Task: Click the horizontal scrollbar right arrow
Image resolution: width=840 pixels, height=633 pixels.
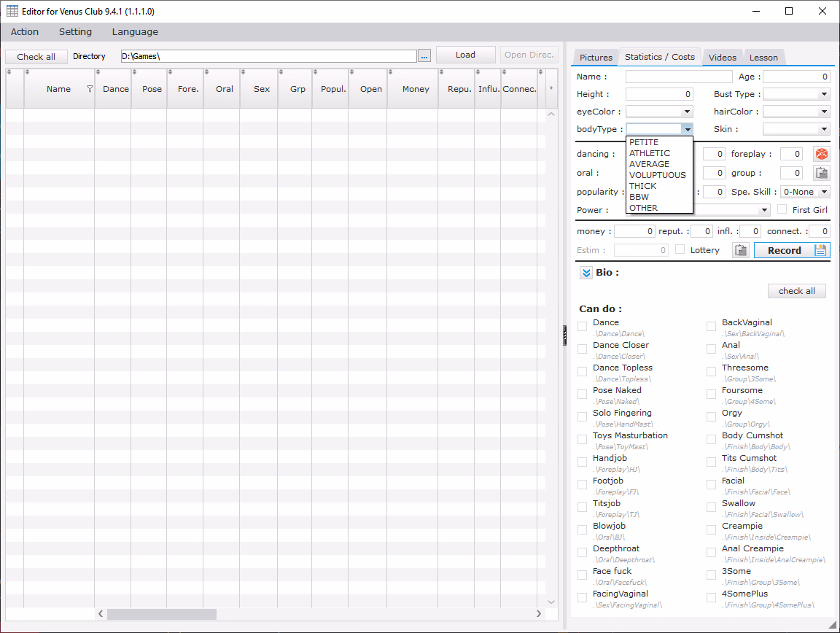Action: point(539,614)
